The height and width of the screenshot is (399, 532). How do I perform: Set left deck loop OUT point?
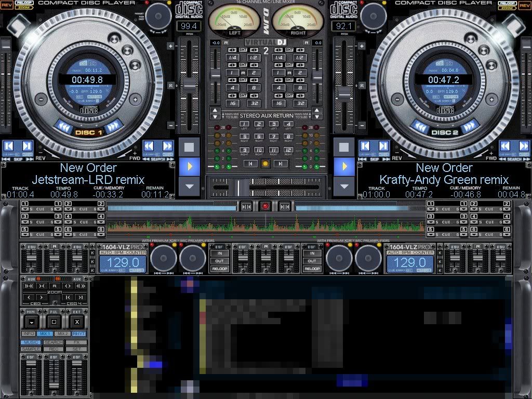click(220, 261)
